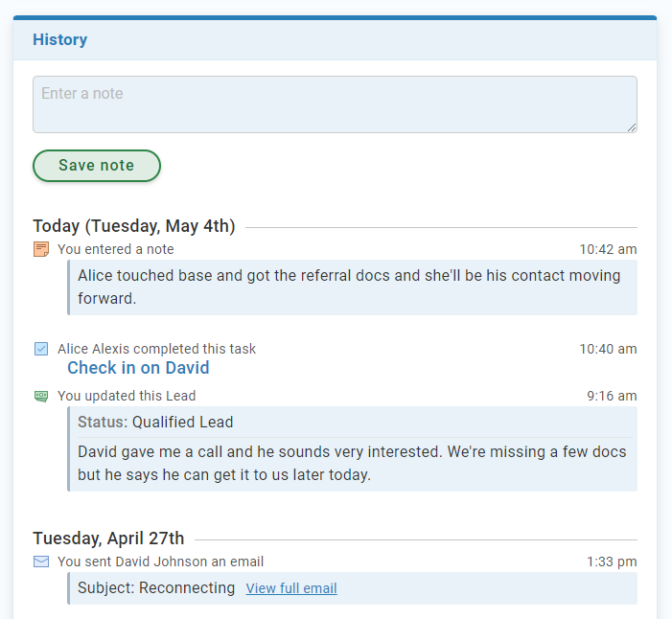The height and width of the screenshot is (619, 672).
Task: Click the note textarea resize handle
Action: point(632,127)
